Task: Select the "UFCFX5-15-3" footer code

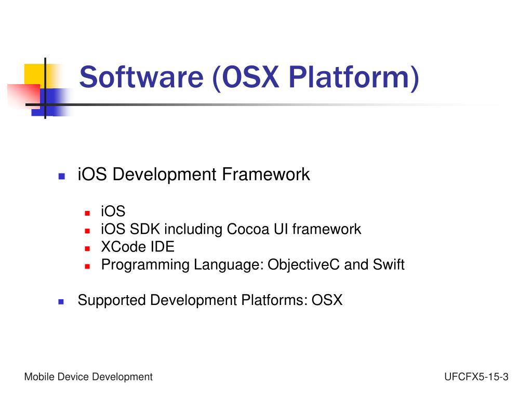Action: 476,377
